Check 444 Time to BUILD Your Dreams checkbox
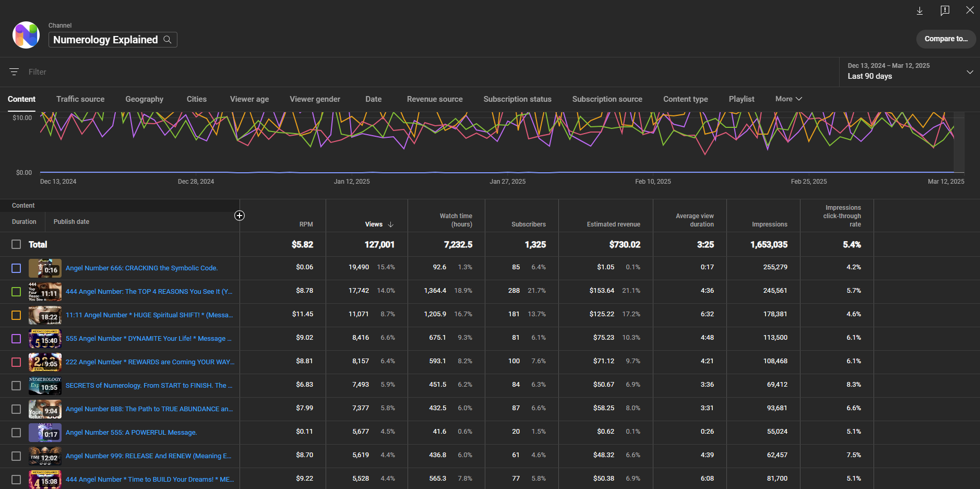Screen dimensions: 980x489 16,480
